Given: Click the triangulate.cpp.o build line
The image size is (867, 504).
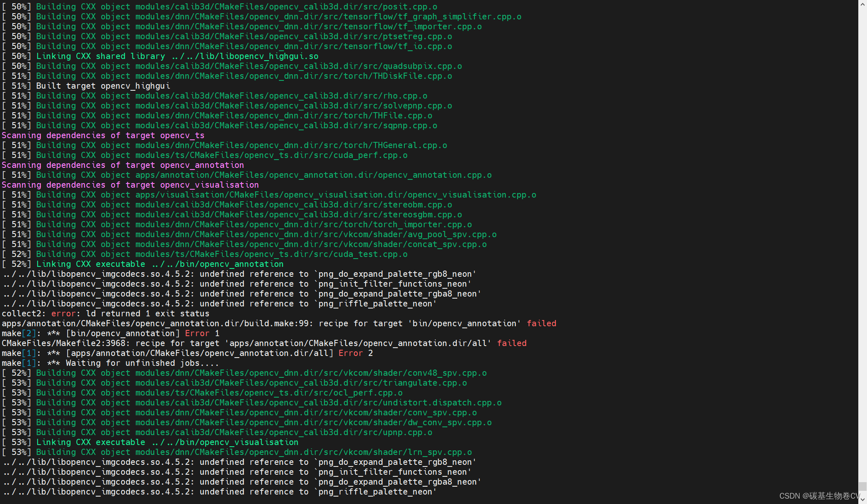Looking at the screenshot, I should 234,383.
